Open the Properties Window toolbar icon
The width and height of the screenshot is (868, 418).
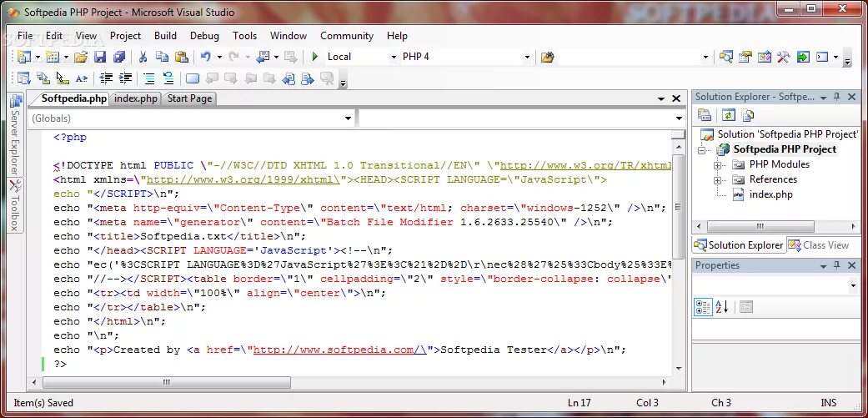point(745,57)
